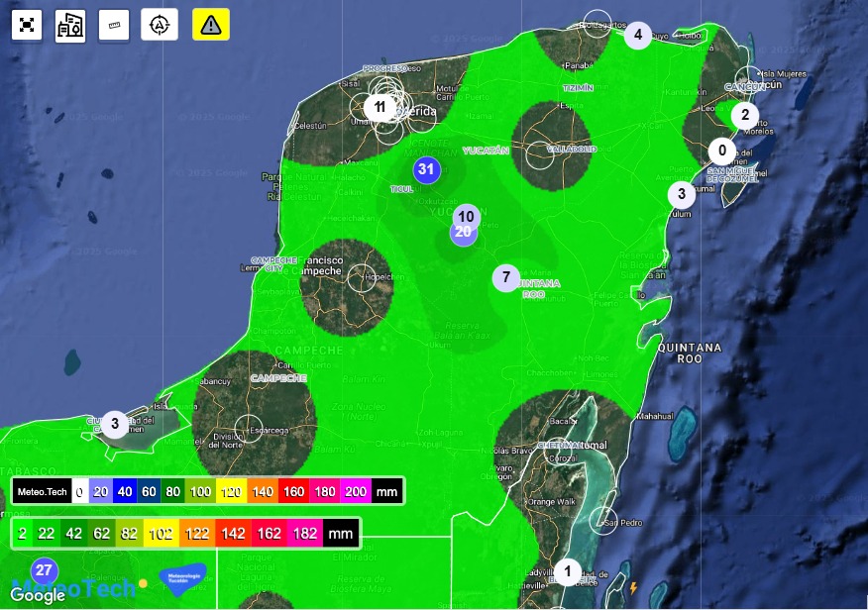Click the Orange Walk map label
868x610 pixels.
coord(551,502)
